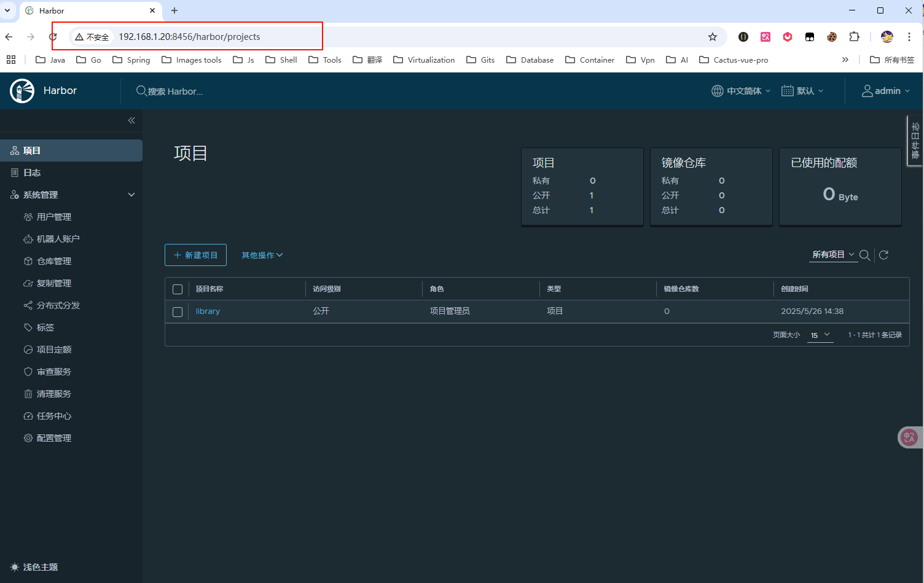This screenshot has height=583, width=924.
Task: Sort by 项目名称 column header
Action: [x=209, y=289]
